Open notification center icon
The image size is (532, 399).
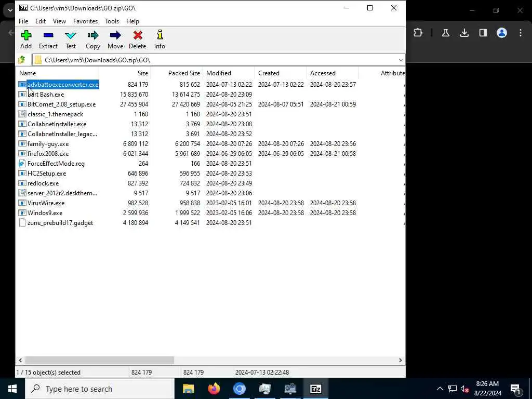516,389
